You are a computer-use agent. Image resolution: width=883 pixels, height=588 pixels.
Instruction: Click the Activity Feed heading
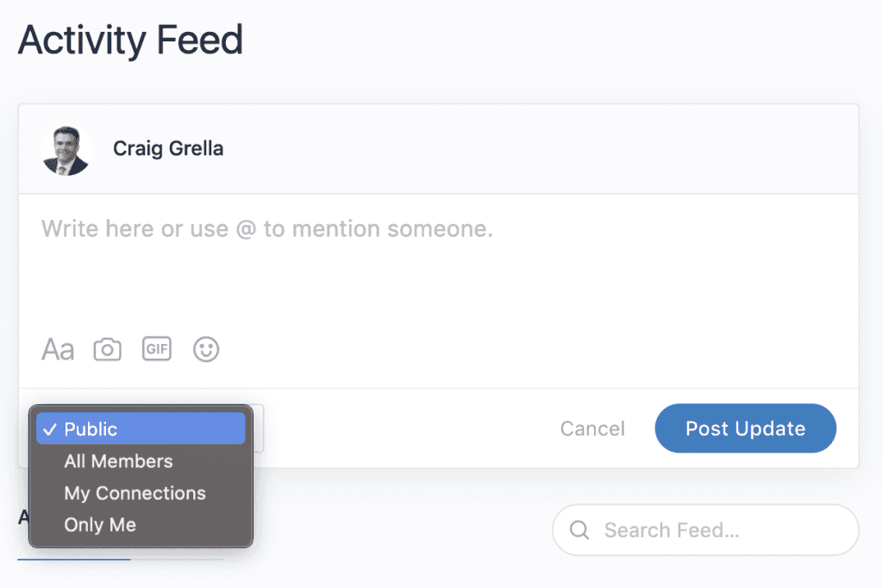pyautogui.click(x=131, y=41)
